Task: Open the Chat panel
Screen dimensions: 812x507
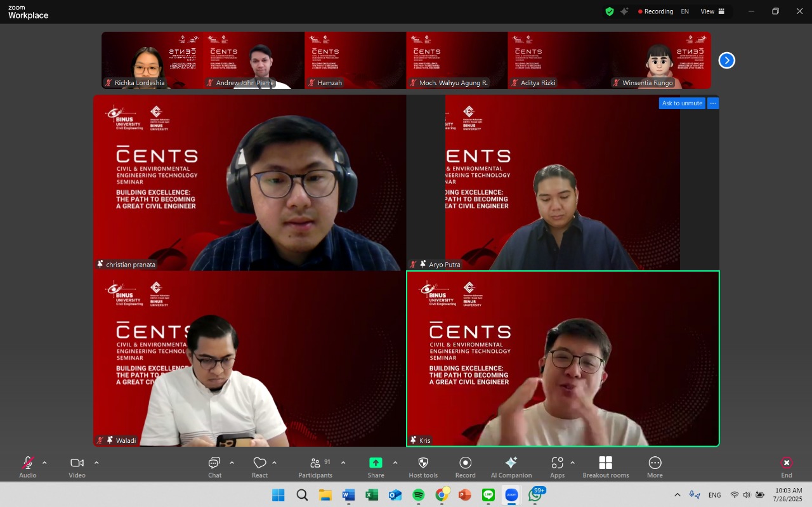Action: tap(215, 466)
